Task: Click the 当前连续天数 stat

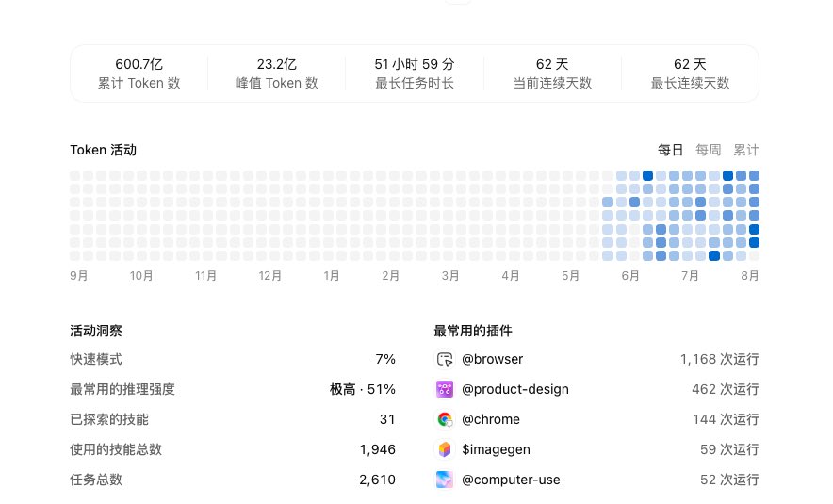Action: pos(552,73)
